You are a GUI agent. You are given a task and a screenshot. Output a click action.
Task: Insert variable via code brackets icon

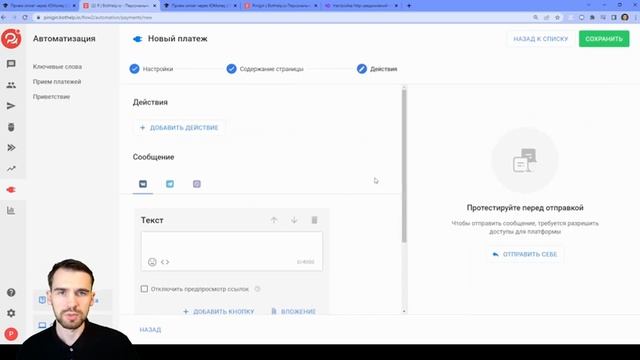165,262
